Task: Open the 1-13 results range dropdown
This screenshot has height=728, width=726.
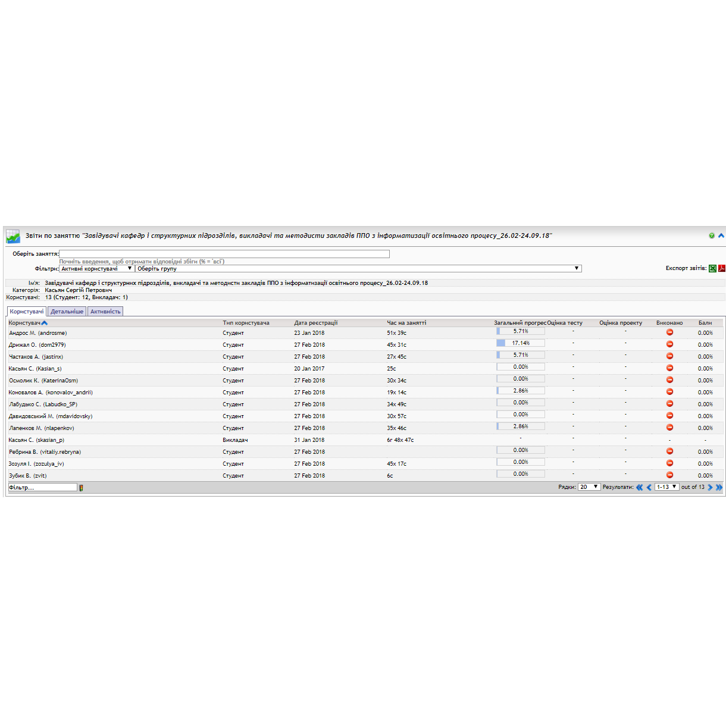Action: (x=666, y=487)
